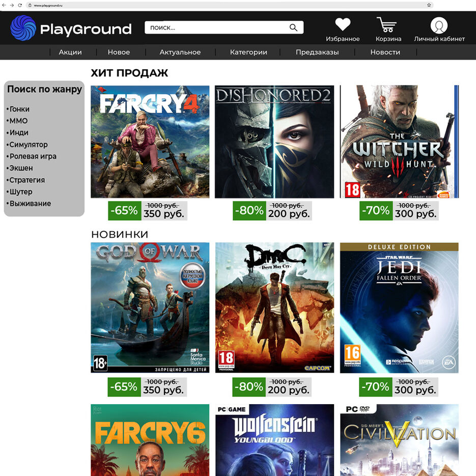Open the shopping cart icon
Viewport: 476px width, 476px height.
387,24
